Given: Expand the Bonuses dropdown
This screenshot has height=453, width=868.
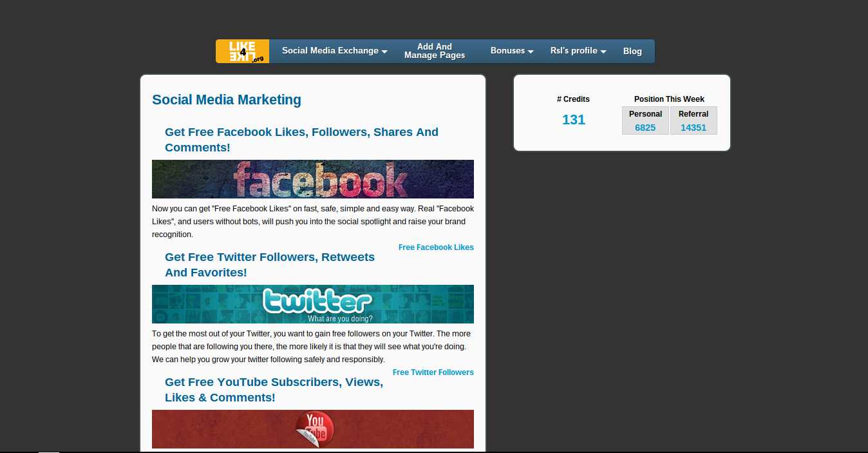Looking at the screenshot, I should pos(512,51).
